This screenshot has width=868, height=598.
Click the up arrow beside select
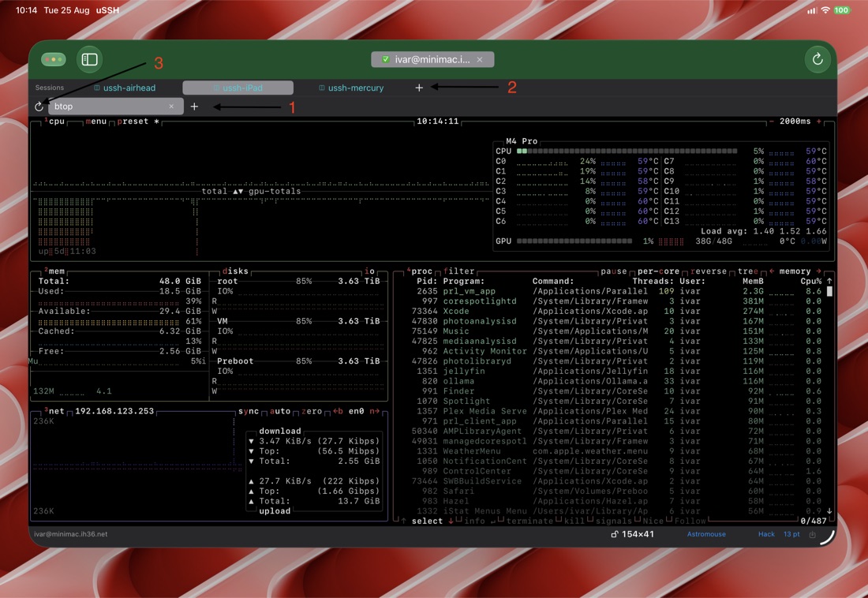pyautogui.click(x=403, y=521)
